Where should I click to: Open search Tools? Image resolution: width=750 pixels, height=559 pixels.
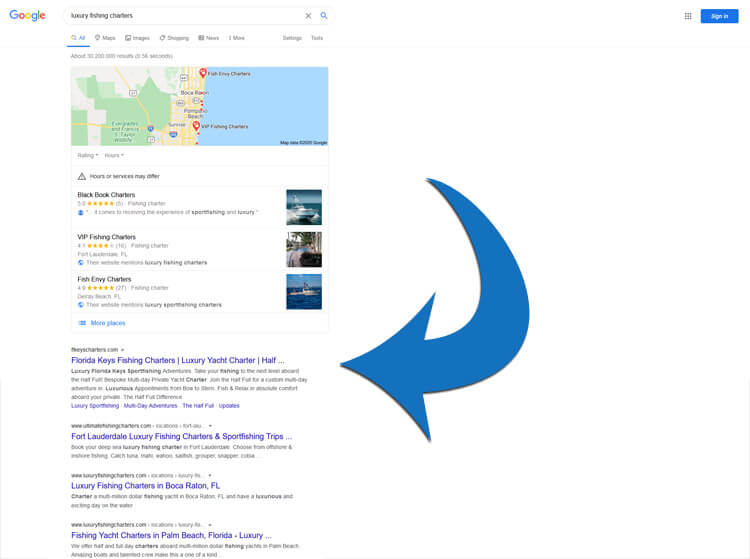tap(317, 38)
